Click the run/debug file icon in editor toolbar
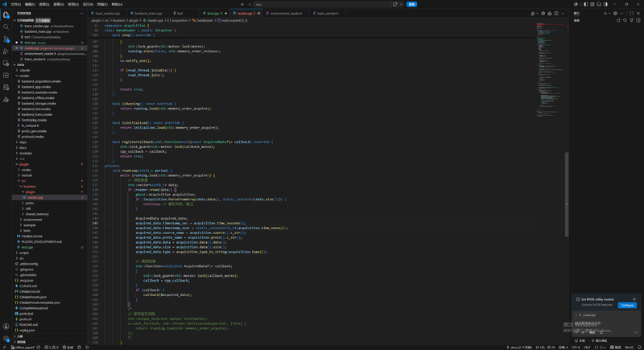The image size is (644, 350). 533,13
